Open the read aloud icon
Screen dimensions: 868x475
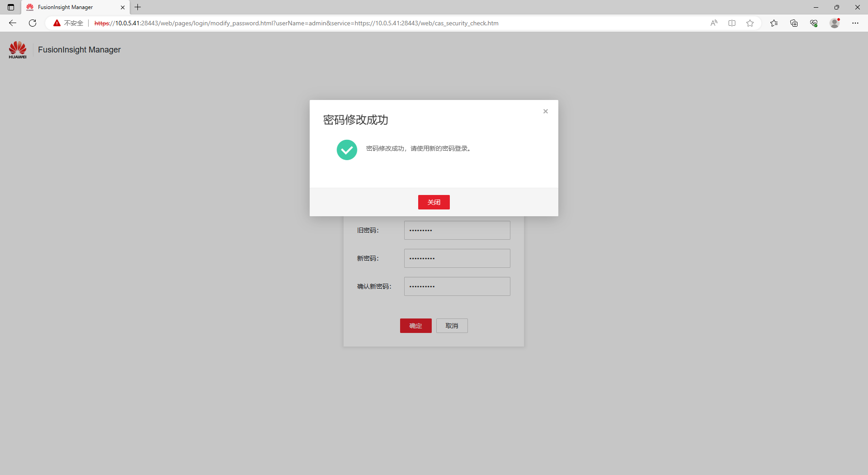point(714,23)
